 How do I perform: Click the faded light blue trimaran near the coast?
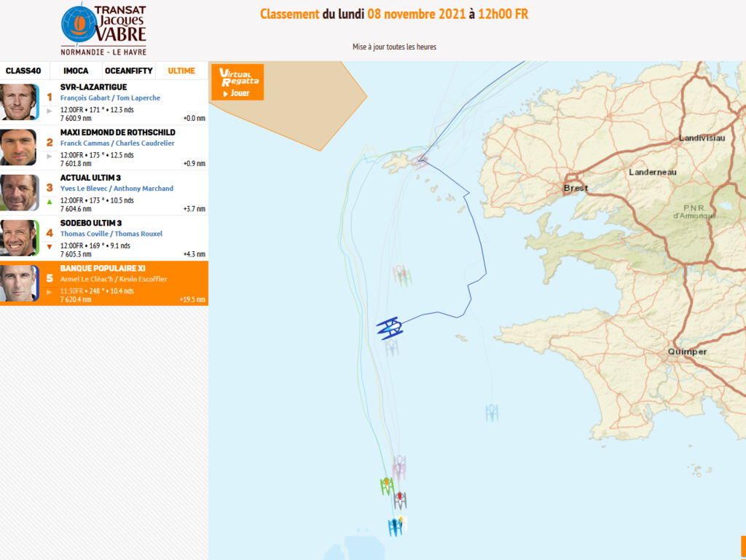[x=492, y=413]
